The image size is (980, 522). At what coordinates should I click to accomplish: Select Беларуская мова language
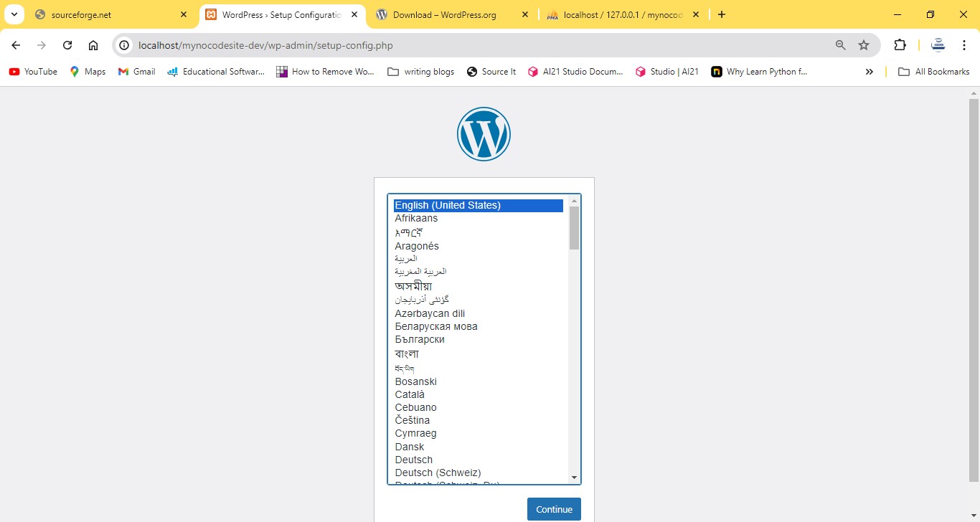pyautogui.click(x=479, y=326)
